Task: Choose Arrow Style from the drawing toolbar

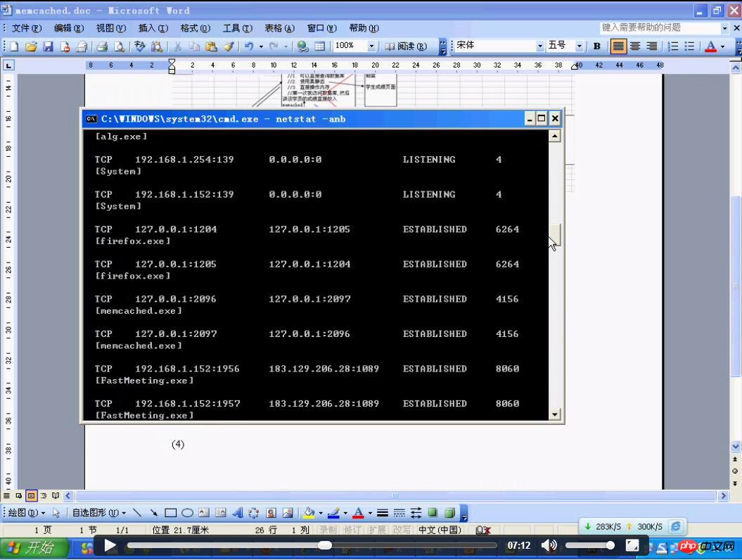Action: coord(416,513)
